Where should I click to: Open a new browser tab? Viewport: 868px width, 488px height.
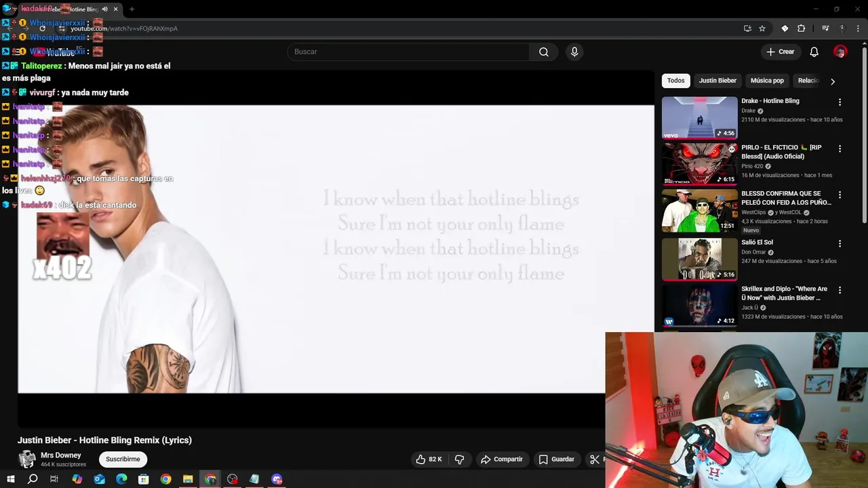coord(132,9)
